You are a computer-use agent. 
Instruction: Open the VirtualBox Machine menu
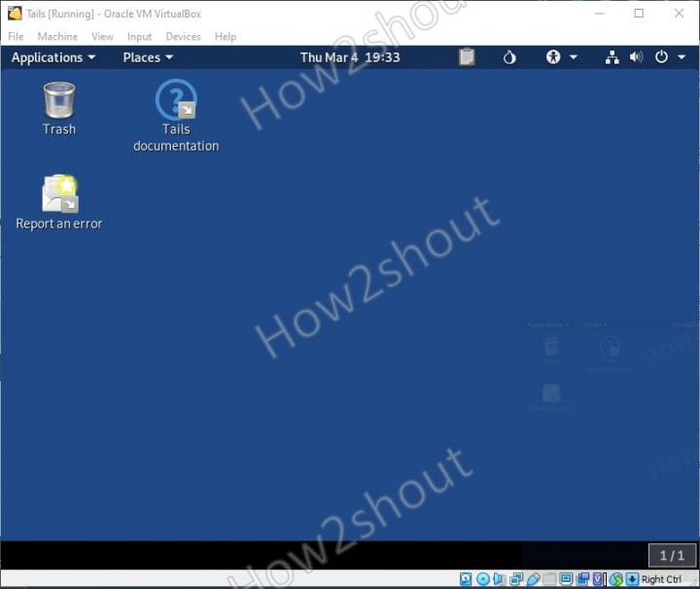(x=57, y=37)
